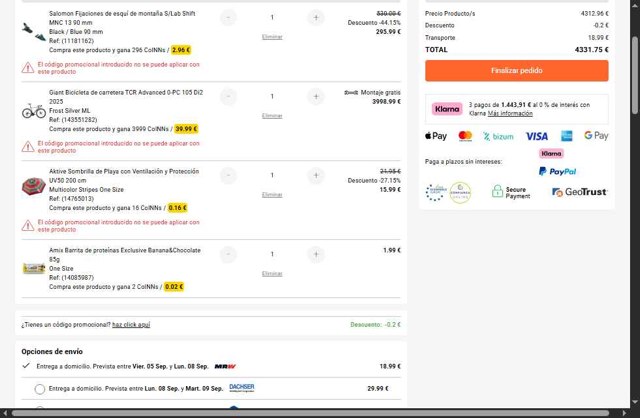Remove Salomon ski bindings via Eliminar link
Image resolution: width=640 pixels, height=418 pixels.
point(272,37)
